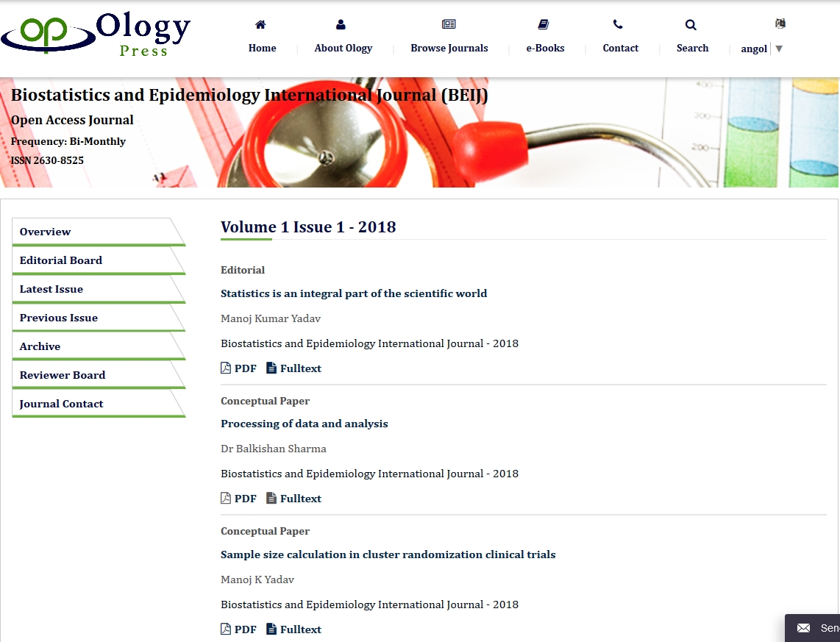Select Archive in the sidebar

(x=99, y=346)
